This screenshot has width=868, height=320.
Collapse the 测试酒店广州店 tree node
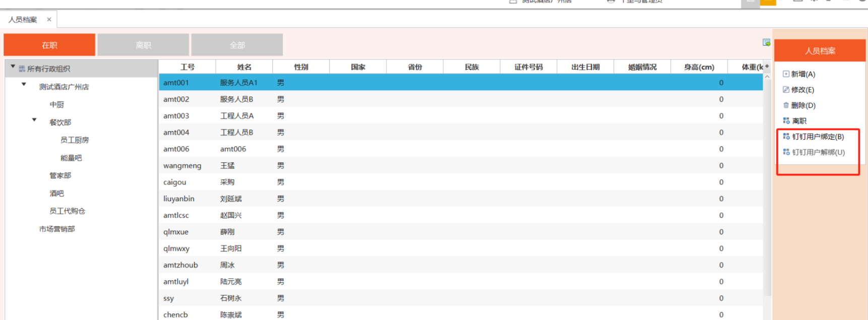(24, 85)
